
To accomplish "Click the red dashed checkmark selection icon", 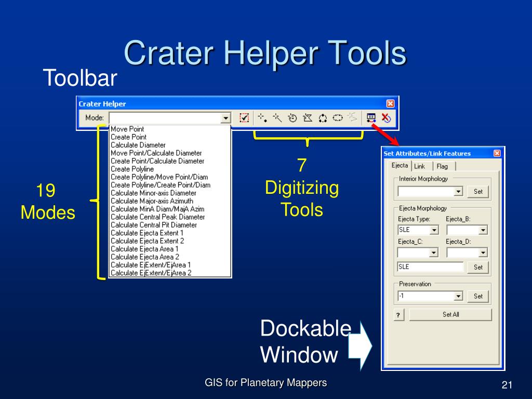I will coord(244,118).
